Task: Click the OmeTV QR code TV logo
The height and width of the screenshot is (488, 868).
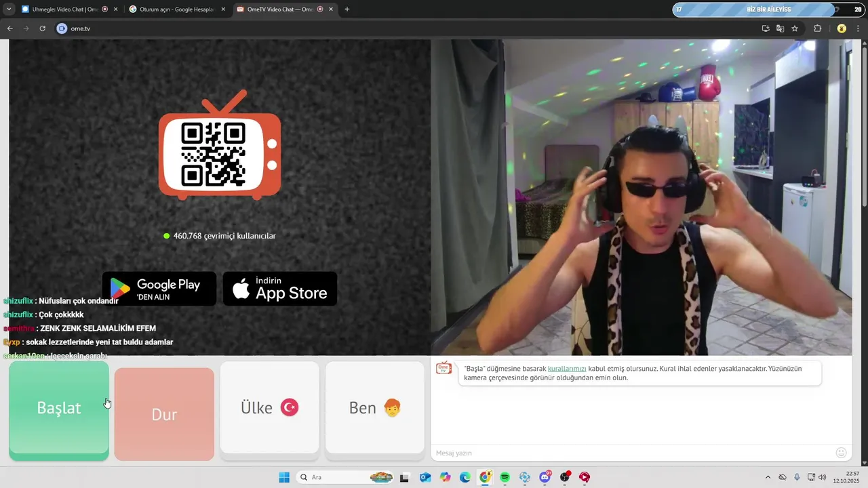Action: coord(220,146)
